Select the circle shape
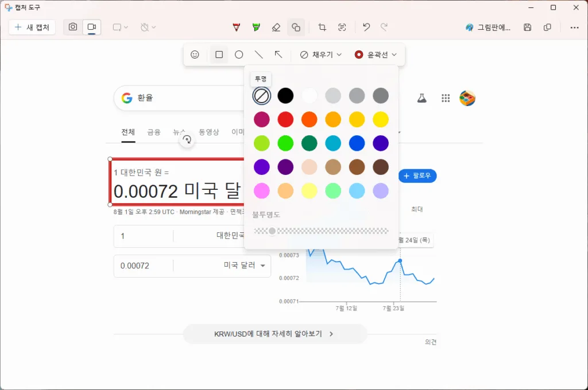 pyautogui.click(x=239, y=54)
